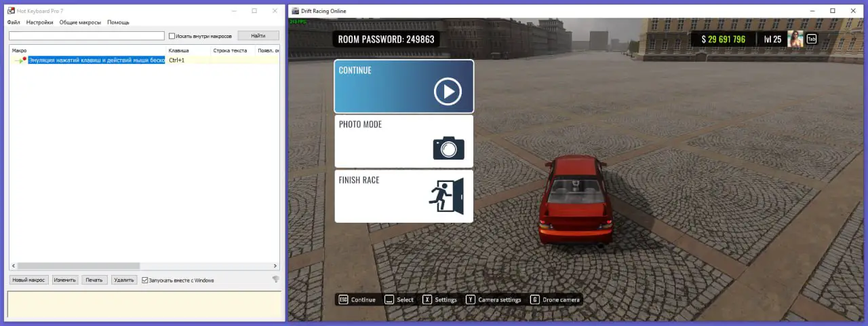The height and width of the screenshot is (326, 868).
Task: Click the Drone camera hint in the bottom bar
Action: pos(561,300)
